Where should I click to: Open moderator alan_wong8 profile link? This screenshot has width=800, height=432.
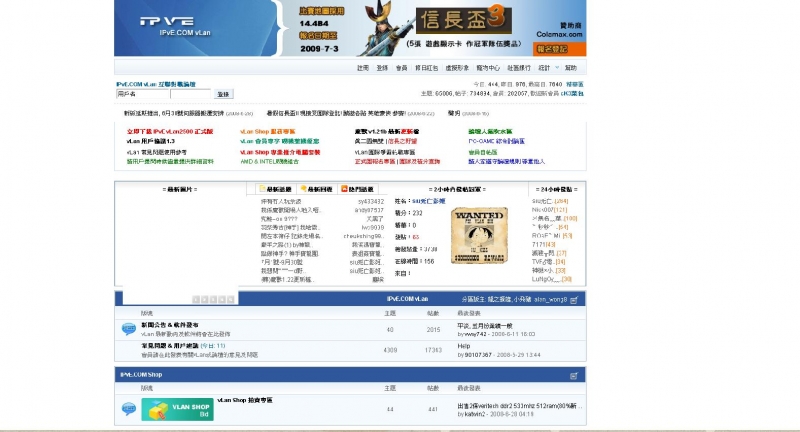pyautogui.click(x=551, y=299)
